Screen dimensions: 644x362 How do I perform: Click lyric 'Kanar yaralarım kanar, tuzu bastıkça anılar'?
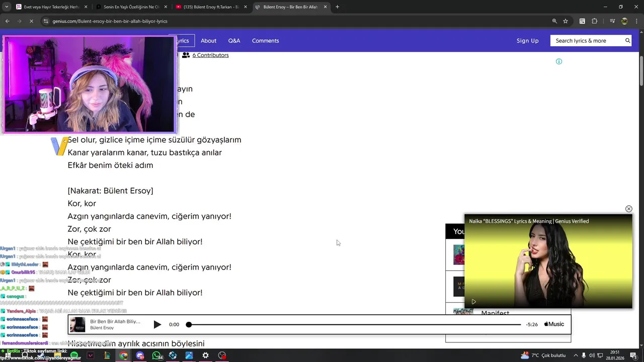click(x=144, y=152)
